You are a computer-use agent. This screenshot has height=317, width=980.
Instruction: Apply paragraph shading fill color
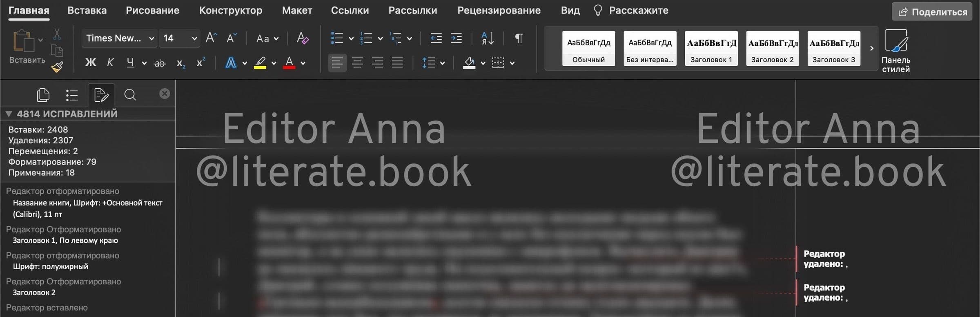point(470,63)
